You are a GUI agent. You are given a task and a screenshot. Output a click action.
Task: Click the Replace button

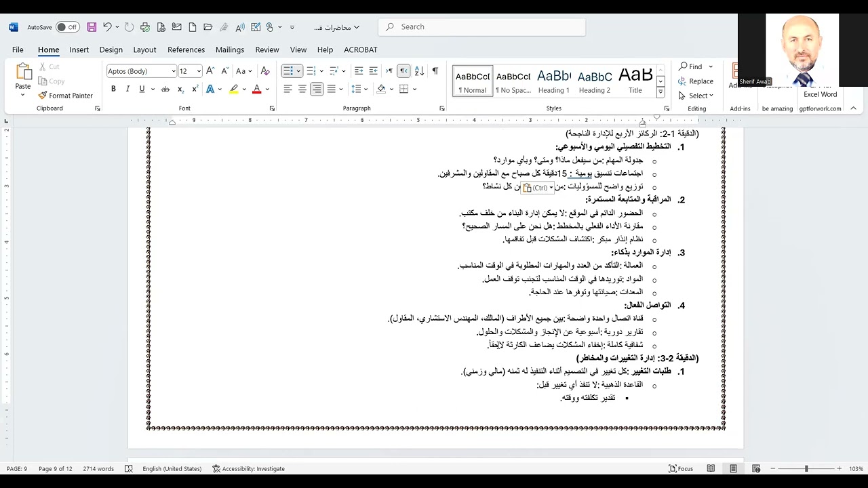coord(696,81)
